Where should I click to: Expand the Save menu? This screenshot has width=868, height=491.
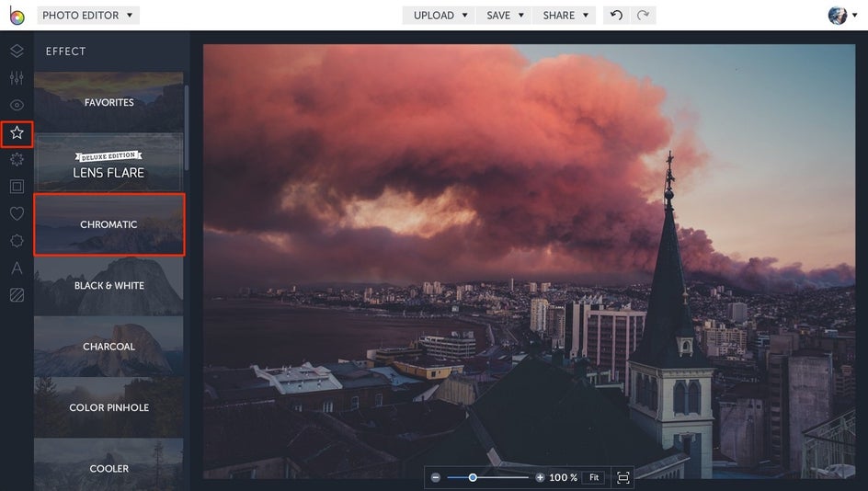[x=504, y=15]
